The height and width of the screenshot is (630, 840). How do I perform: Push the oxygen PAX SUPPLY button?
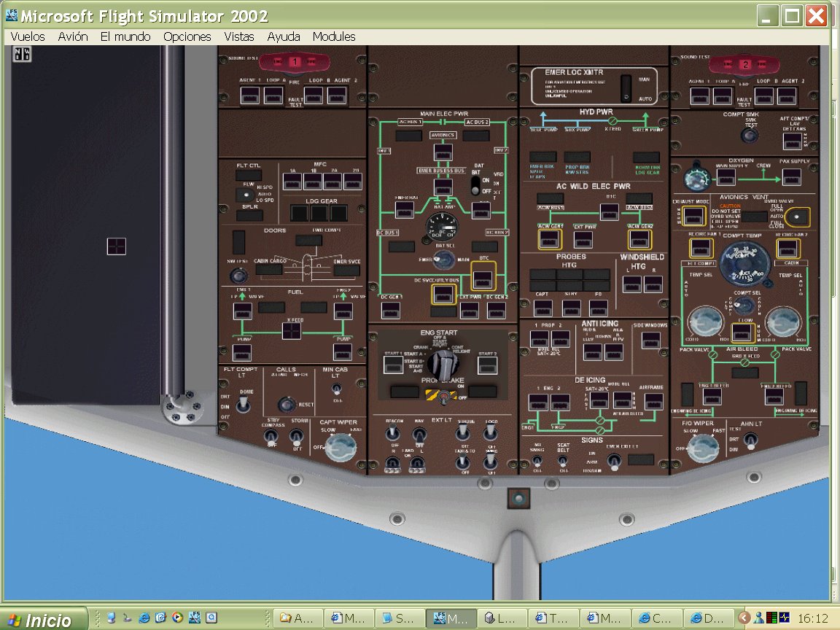pyautogui.click(x=791, y=176)
